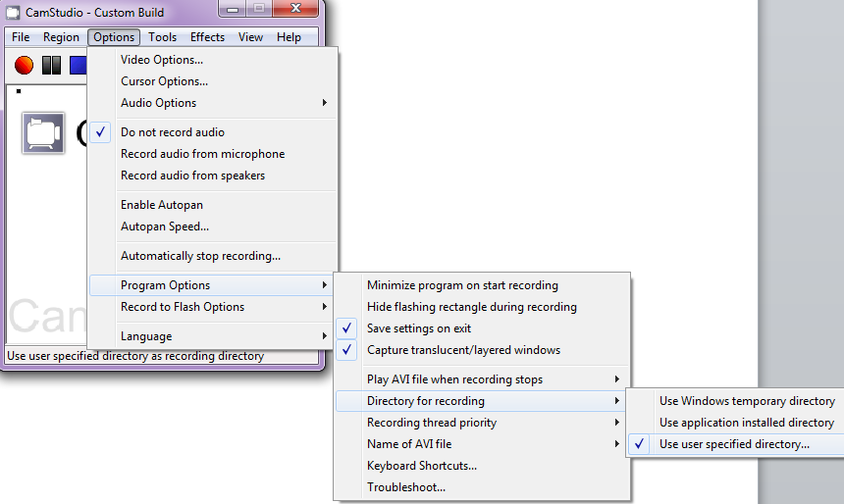Expand the Audio Options submenu
This screenshot has height=504, width=844.
click(213, 103)
